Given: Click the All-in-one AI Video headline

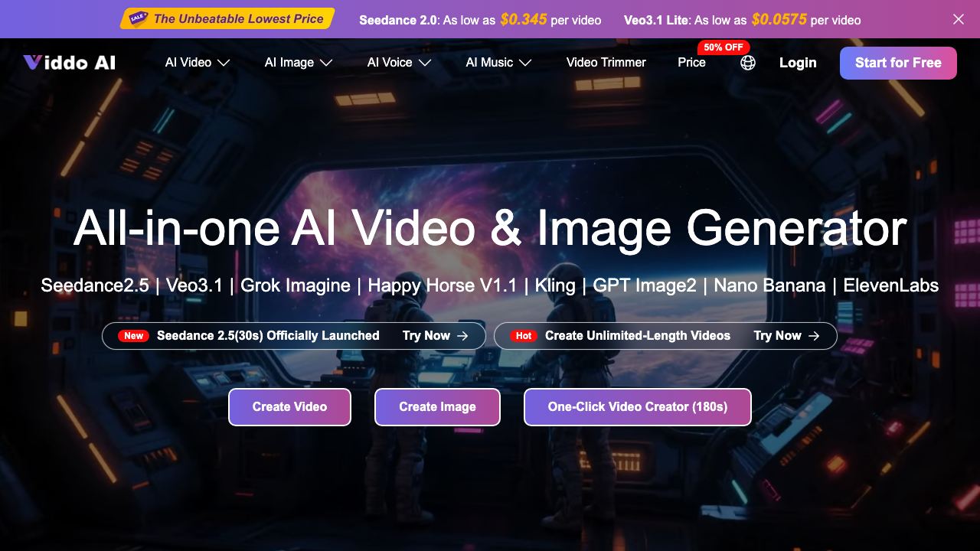Looking at the screenshot, I should 490,228.
